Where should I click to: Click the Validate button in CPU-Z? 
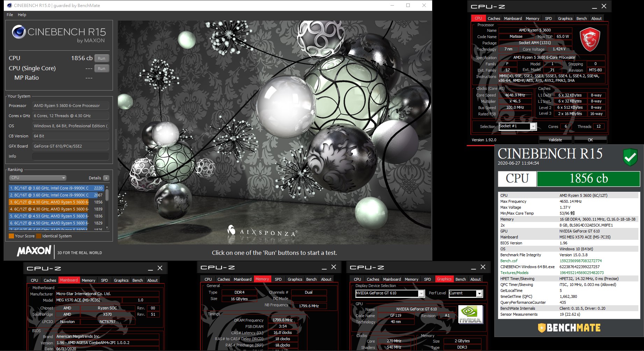[555, 140]
